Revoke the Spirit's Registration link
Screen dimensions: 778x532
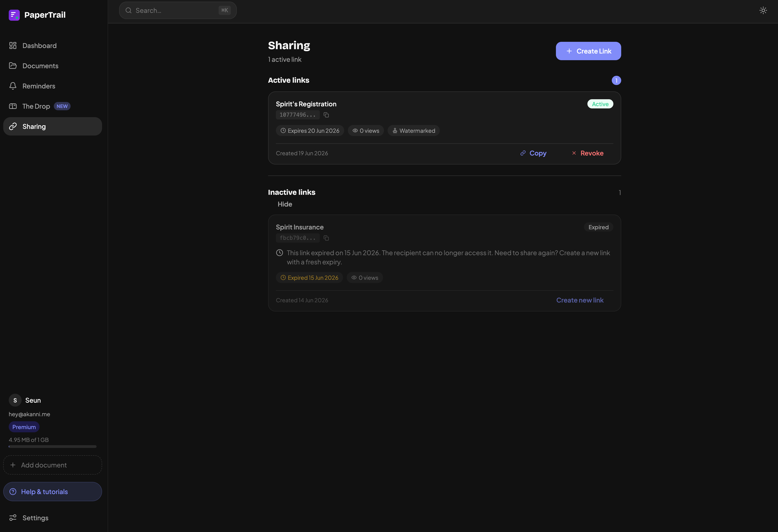click(x=587, y=153)
